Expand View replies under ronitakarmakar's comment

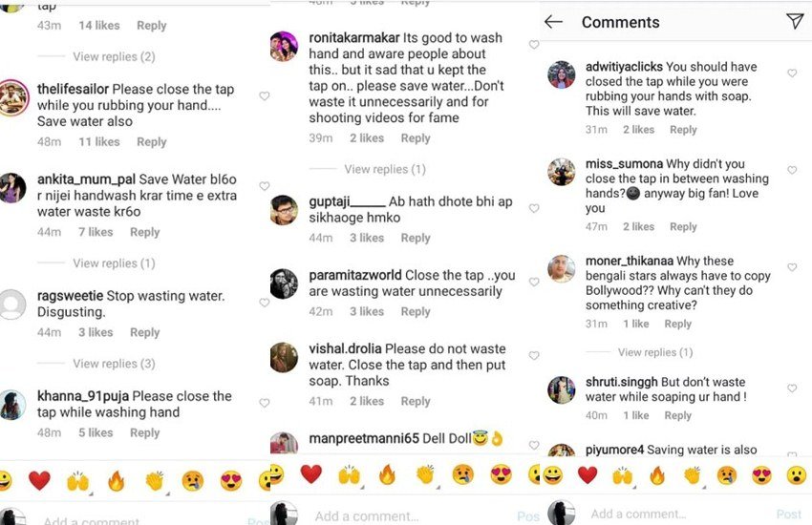click(x=385, y=169)
